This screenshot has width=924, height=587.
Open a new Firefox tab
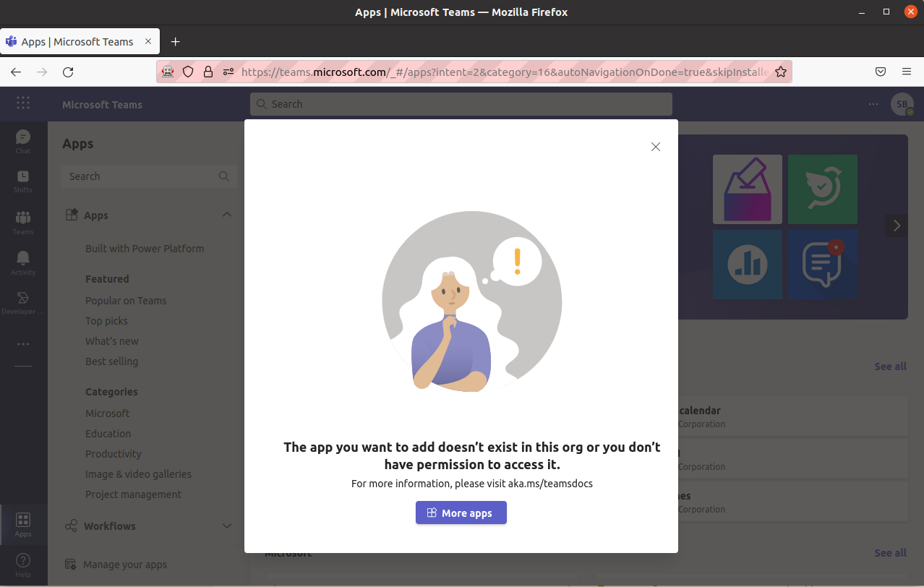click(x=175, y=42)
